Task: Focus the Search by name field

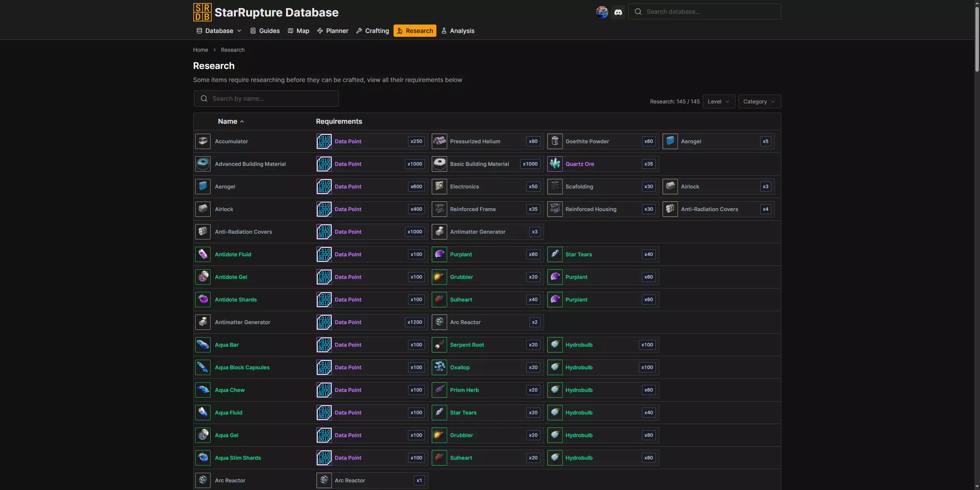Action: tap(266, 98)
